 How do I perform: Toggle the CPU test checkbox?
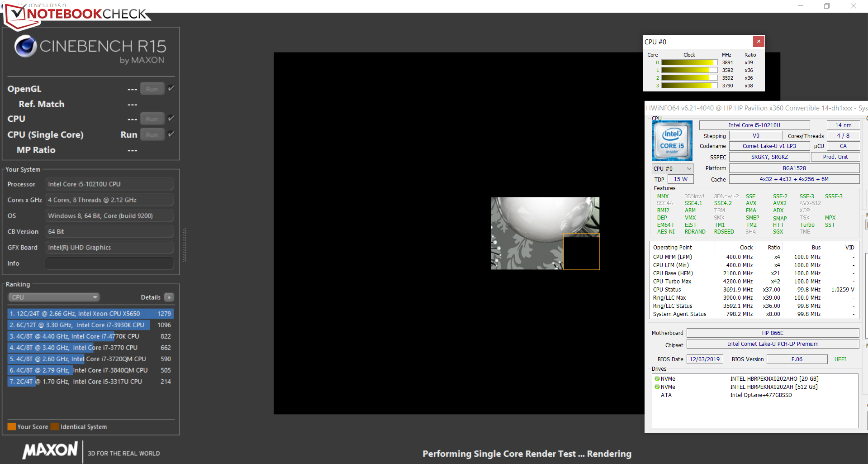click(171, 118)
